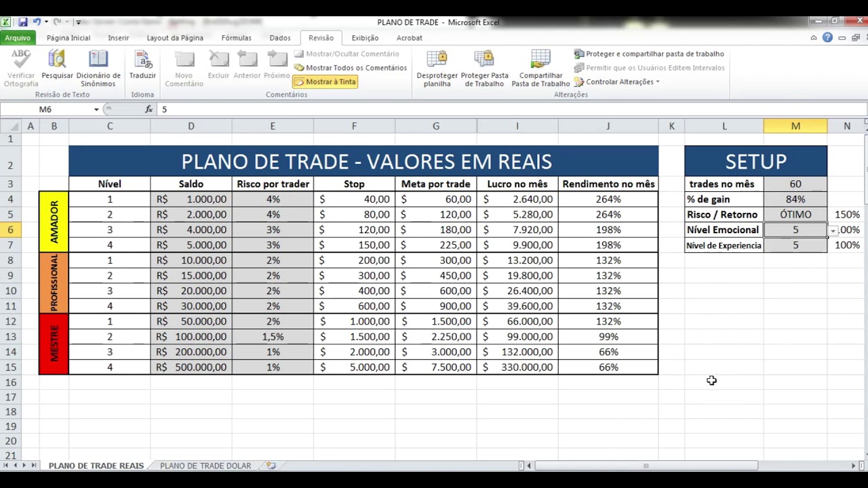
Task: Click the orange PROFISSIONAL level cell
Action: click(54, 283)
